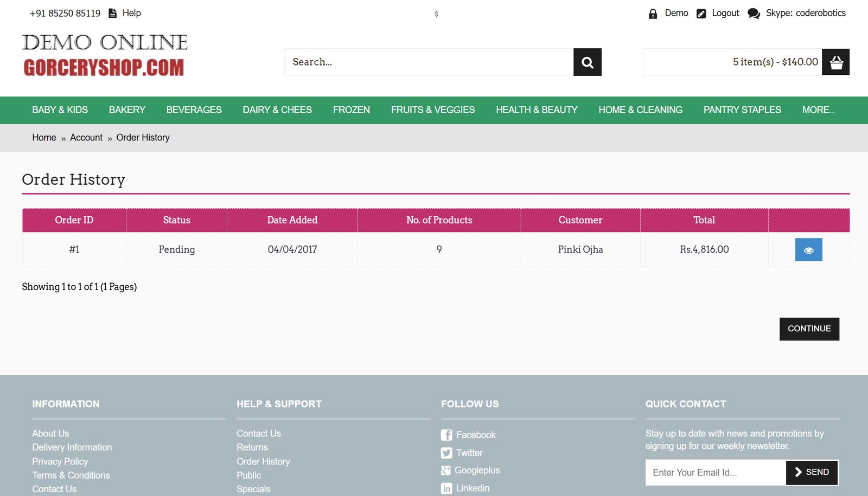868x496 pixels.
Task: Click phone number +91 85250 85119
Action: tap(65, 14)
